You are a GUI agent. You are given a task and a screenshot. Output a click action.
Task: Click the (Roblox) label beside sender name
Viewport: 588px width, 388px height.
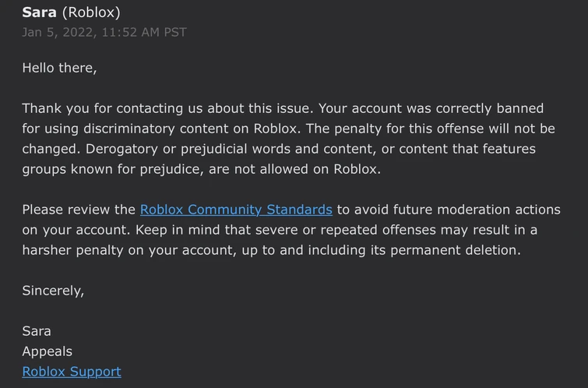(91, 12)
